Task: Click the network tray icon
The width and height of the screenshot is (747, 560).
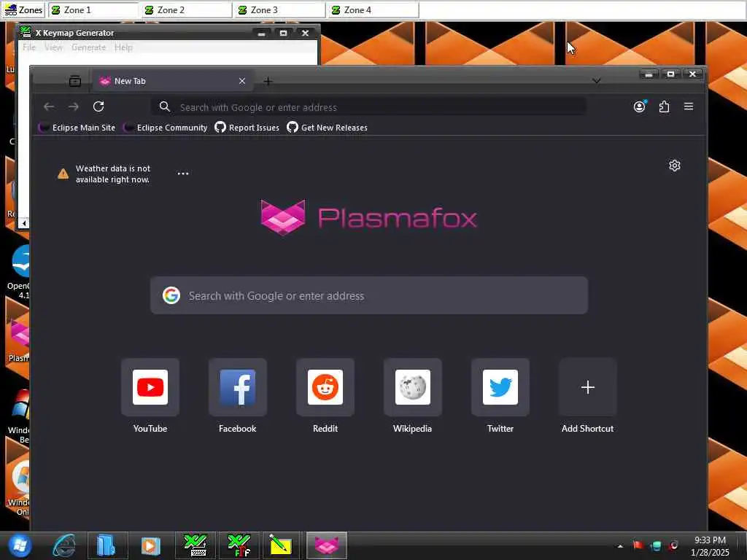Action: (656, 545)
